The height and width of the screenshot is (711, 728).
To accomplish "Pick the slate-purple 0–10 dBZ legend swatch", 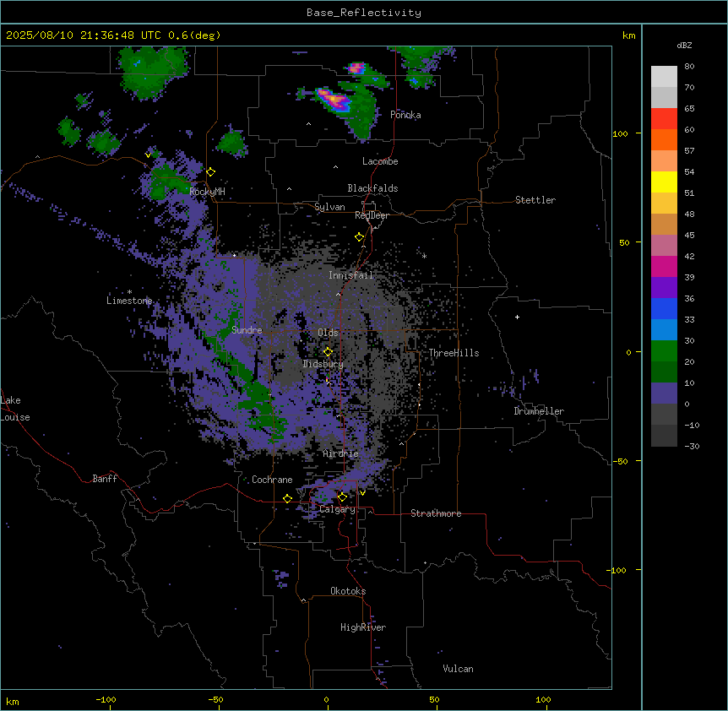I will 664,393.
